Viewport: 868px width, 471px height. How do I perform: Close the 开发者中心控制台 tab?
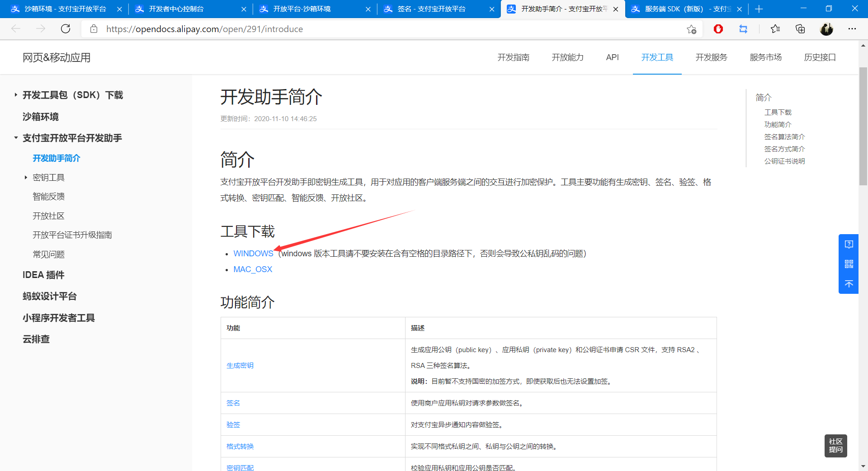tap(244, 9)
